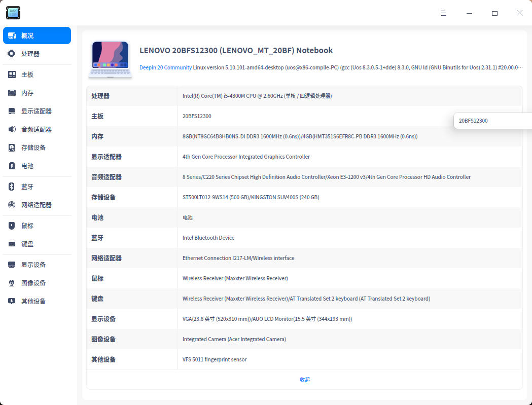Open the 蓝牙 Bluetooth section icon
The height and width of the screenshot is (405, 532).
(11, 187)
